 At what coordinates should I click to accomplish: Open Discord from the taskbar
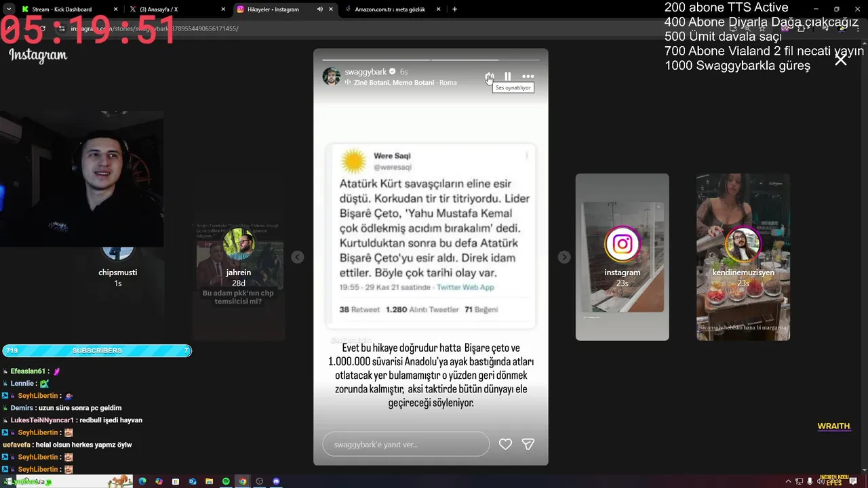click(x=276, y=481)
